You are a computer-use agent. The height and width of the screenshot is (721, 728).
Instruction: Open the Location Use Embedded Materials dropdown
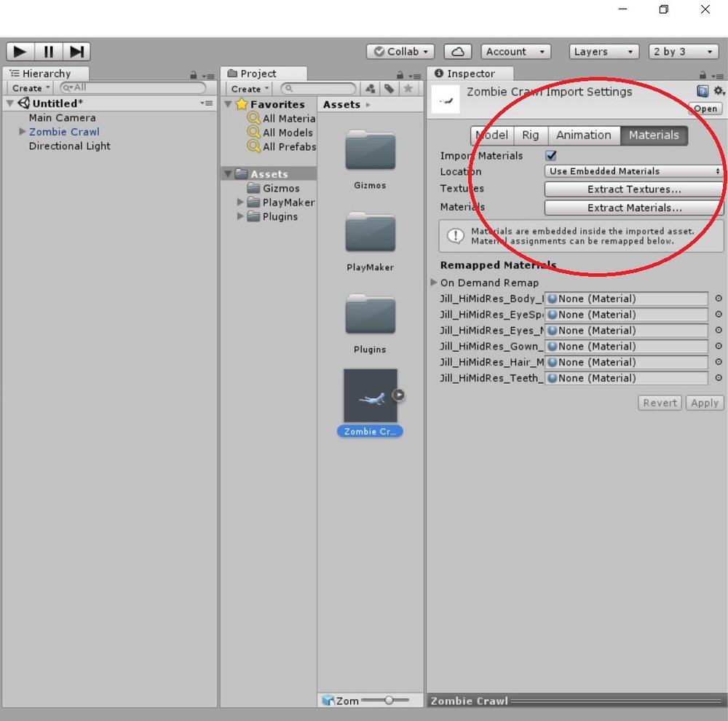pos(634,171)
